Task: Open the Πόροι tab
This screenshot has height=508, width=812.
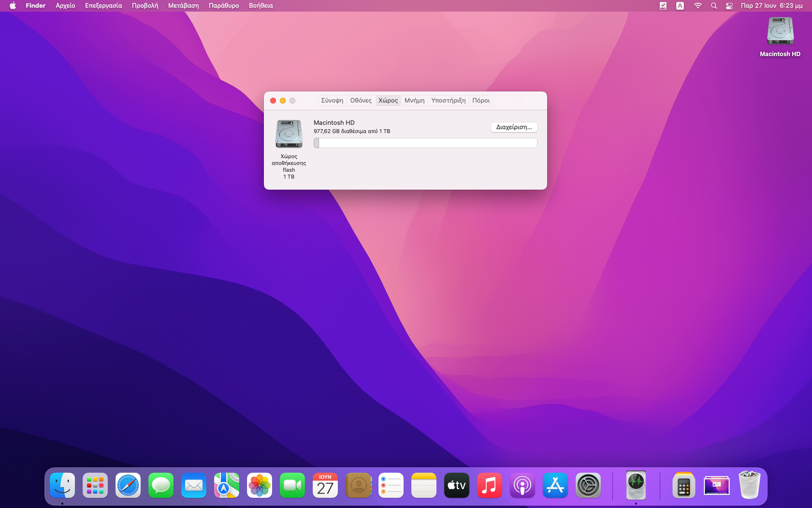Action: tap(481, 101)
